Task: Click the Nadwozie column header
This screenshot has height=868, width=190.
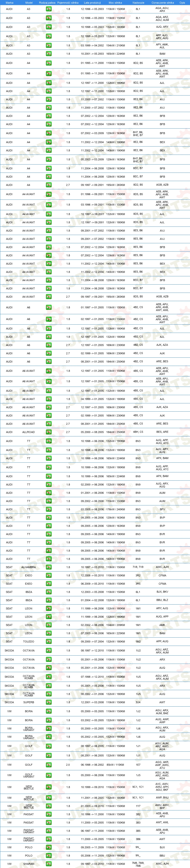Action: tap(138, 2)
